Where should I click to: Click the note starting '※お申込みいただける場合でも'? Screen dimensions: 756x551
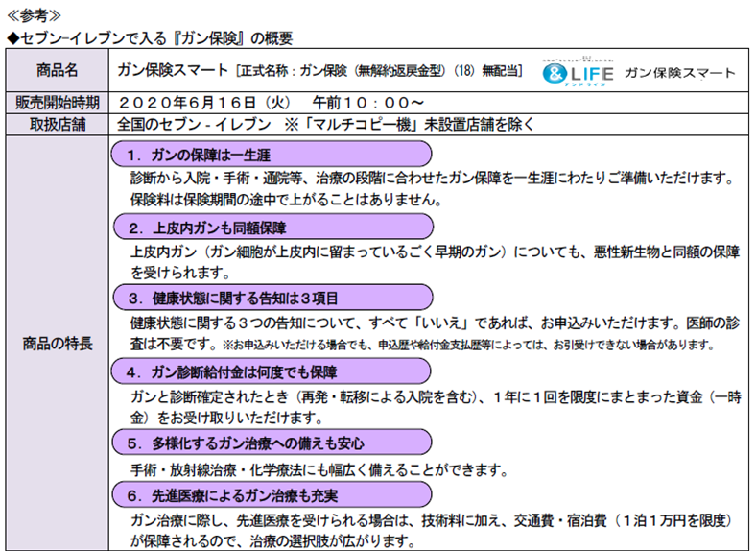tap(468, 345)
